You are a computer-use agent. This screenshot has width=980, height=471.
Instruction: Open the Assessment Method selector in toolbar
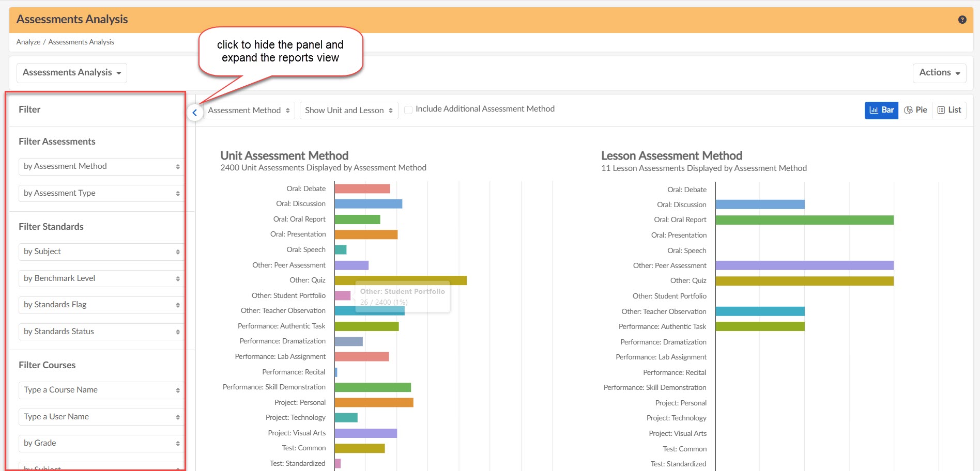tap(249, 111)
